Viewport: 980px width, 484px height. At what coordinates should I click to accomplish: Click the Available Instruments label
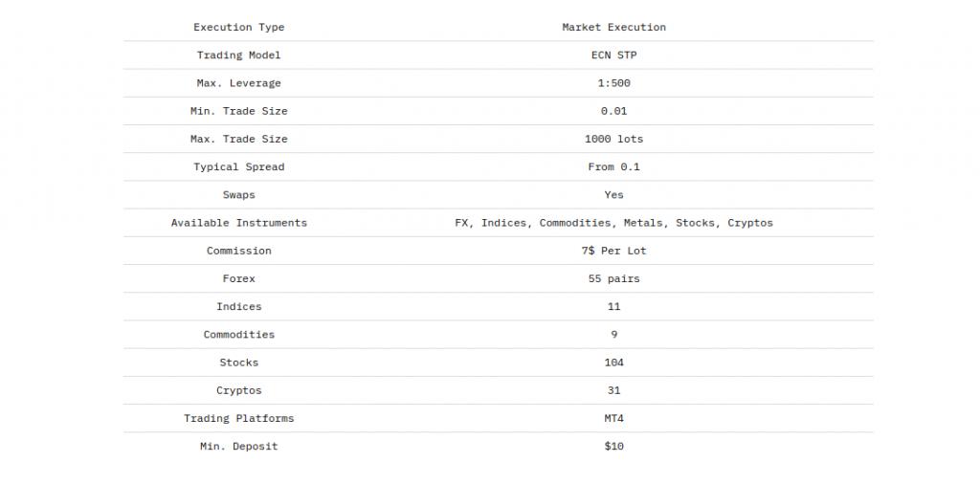click(x=238, y=223)
